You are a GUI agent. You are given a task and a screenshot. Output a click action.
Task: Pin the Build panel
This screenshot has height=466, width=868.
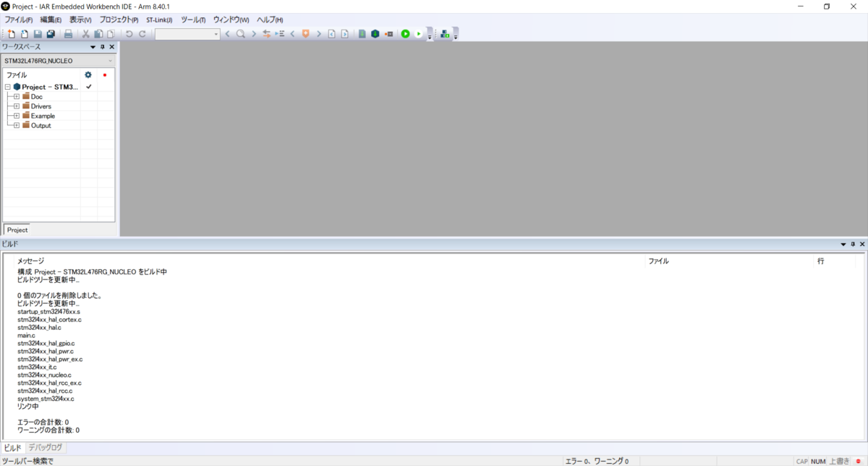853,245
